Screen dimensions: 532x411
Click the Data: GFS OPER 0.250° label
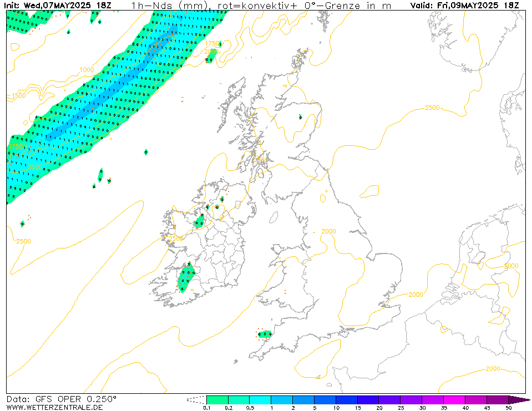pos(61,399)
